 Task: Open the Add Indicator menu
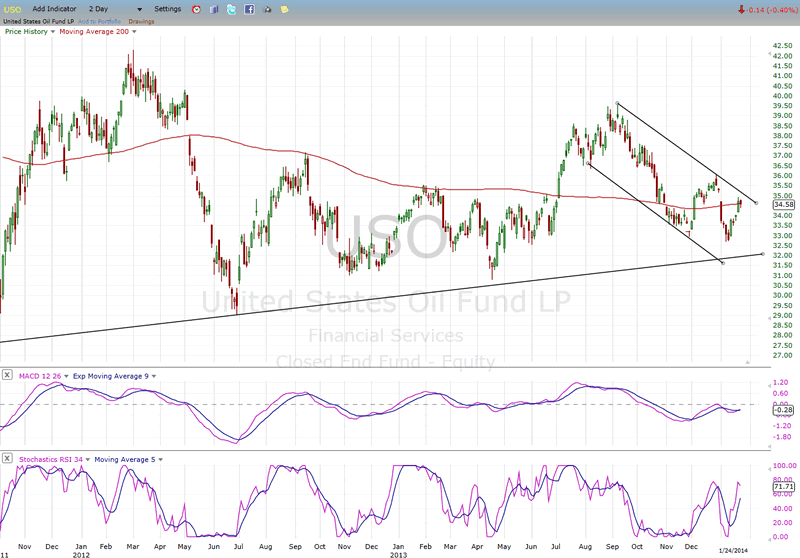point(54,9)
